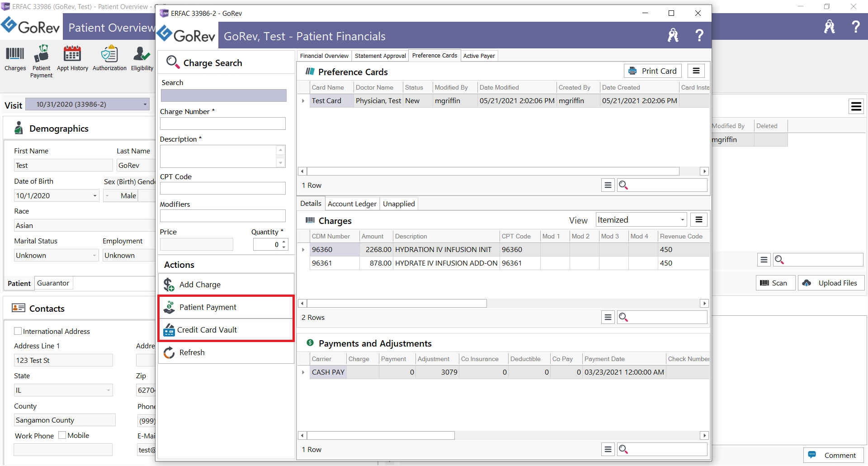
Task: Open Charges in Patient Overview toolbar
Action: coord(15,59)
